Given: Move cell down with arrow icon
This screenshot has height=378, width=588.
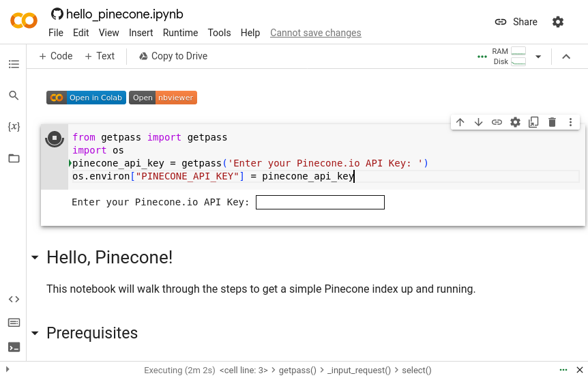Looking at the screenshot, I should click(x=478, y=122).
